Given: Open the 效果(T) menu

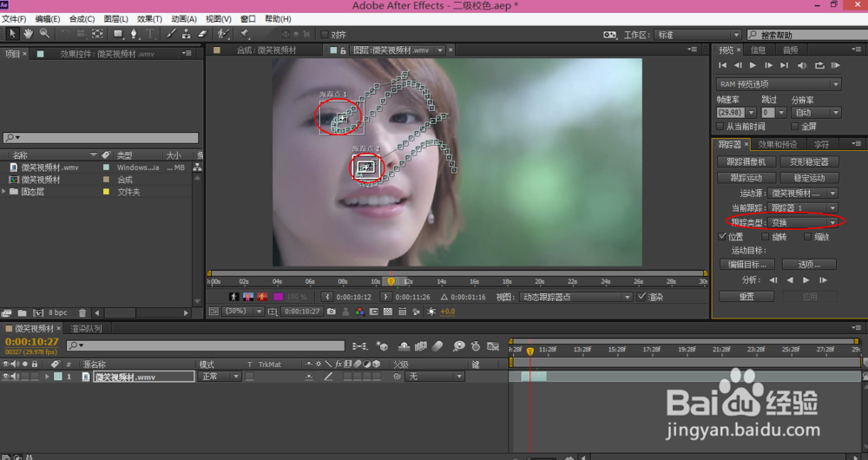Looking at the screenshot, I should [x=149, y=19].
